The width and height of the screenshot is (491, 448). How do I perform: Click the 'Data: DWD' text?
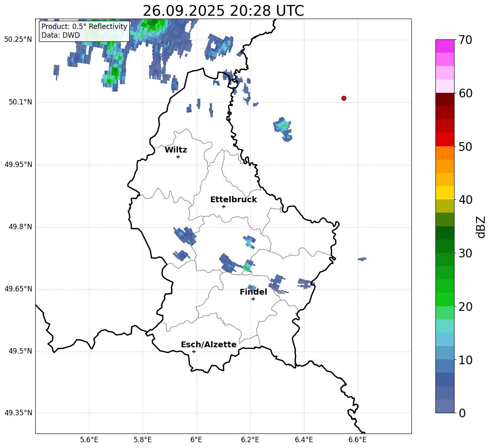(61, 35)
